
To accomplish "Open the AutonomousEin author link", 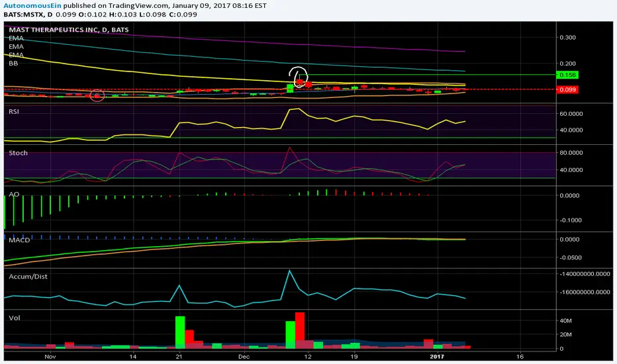I will [32, 6].
